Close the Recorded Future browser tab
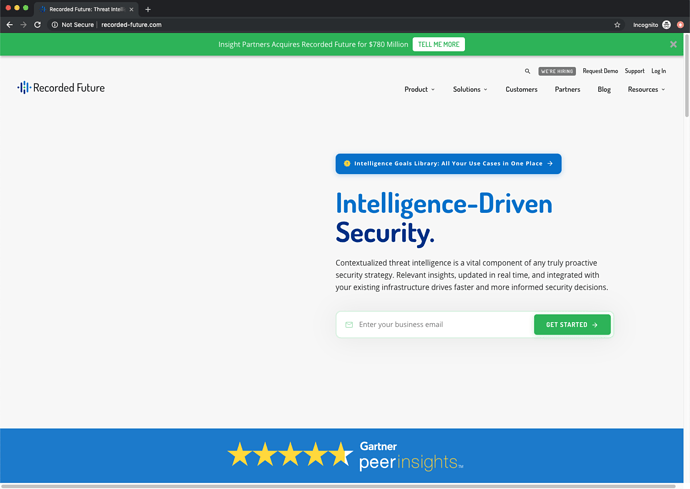This screenshot has width=690, height=489. (131, 9)
